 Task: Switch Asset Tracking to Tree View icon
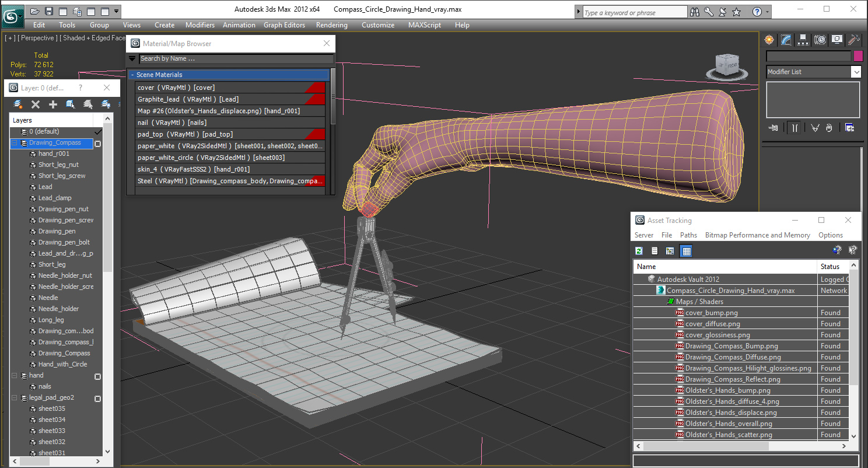tap(670, 251)
